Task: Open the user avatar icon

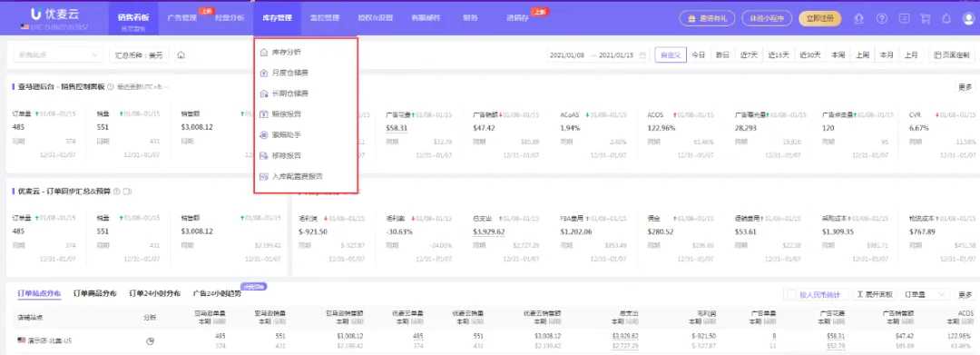Action: pos(967,18)
